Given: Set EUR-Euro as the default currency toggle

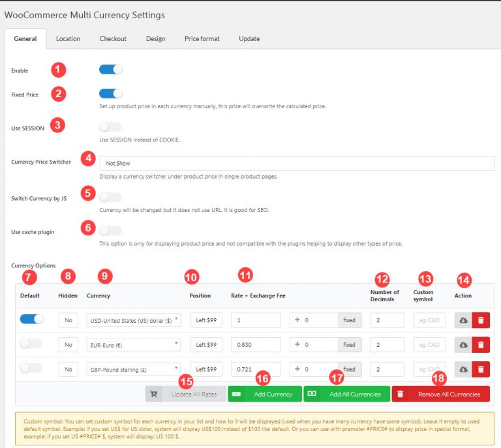Looking at the screenshot, I should click(31, 344).
